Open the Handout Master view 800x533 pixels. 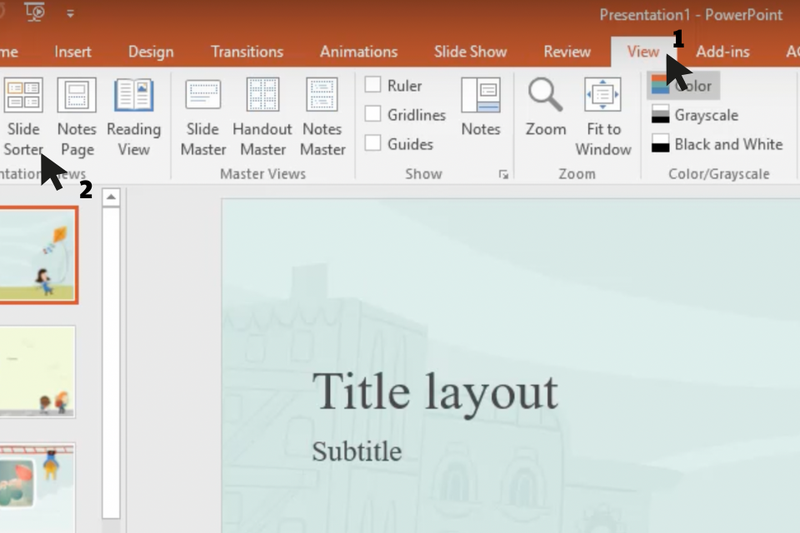click(263, 117)
